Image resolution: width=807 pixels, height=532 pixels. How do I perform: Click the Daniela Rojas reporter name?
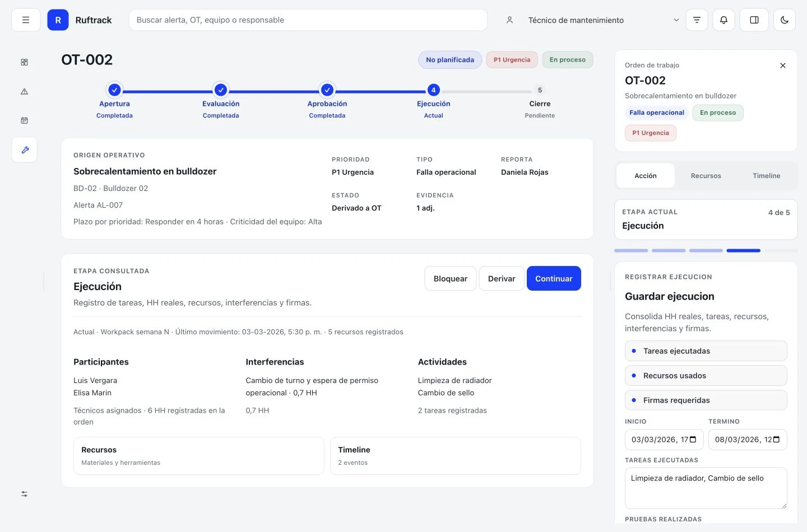pyautogui.click(x=525, y=172)
